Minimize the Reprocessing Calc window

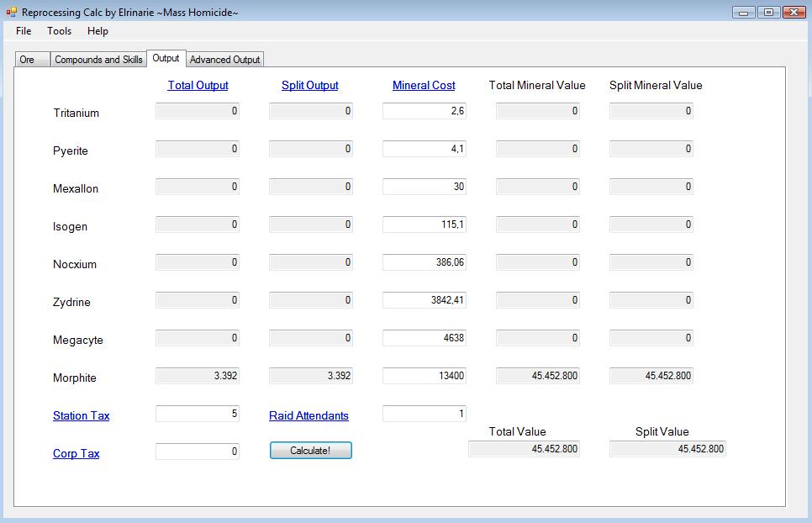[x=744, y=13]
